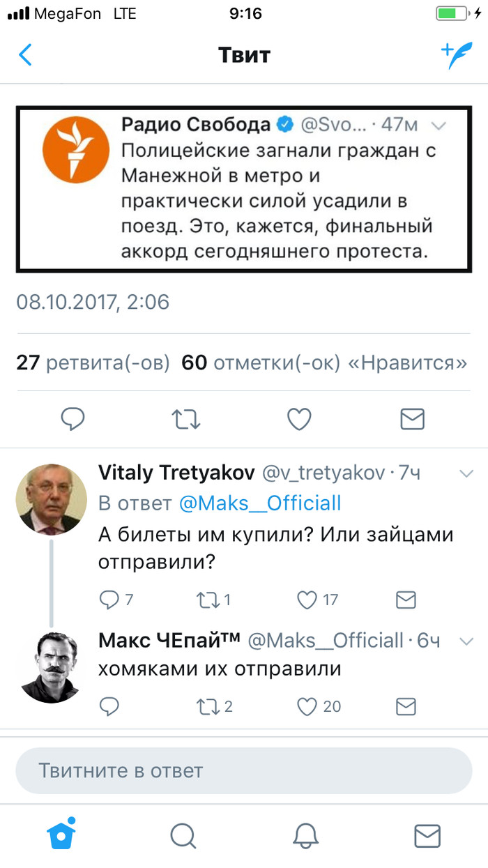
Task: Open the Notifications bell tab
Action: pos(305,835)
